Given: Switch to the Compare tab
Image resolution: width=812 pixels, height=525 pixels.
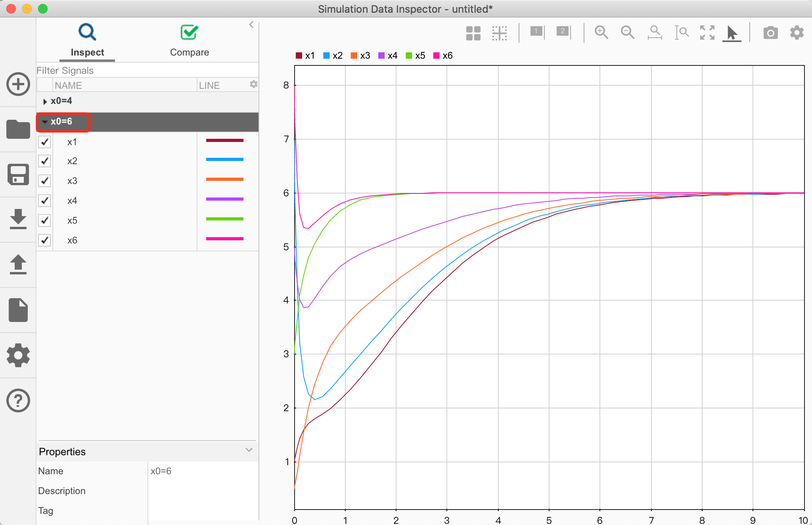Looking at the screenshot, I should pos(189,41).
